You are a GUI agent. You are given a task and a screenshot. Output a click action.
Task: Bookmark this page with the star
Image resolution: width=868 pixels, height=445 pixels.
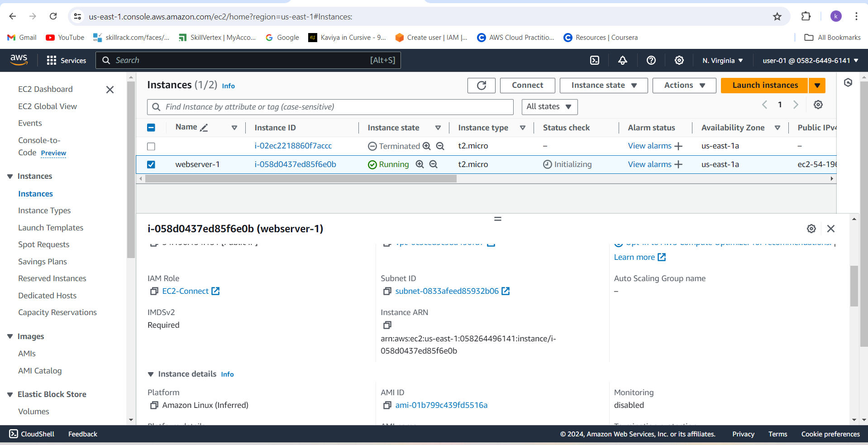pos(777,17)
